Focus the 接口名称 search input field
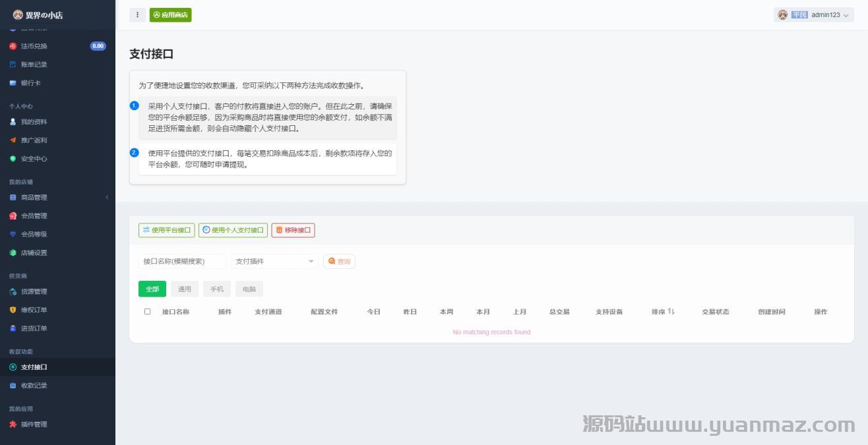 click(182, 262)
